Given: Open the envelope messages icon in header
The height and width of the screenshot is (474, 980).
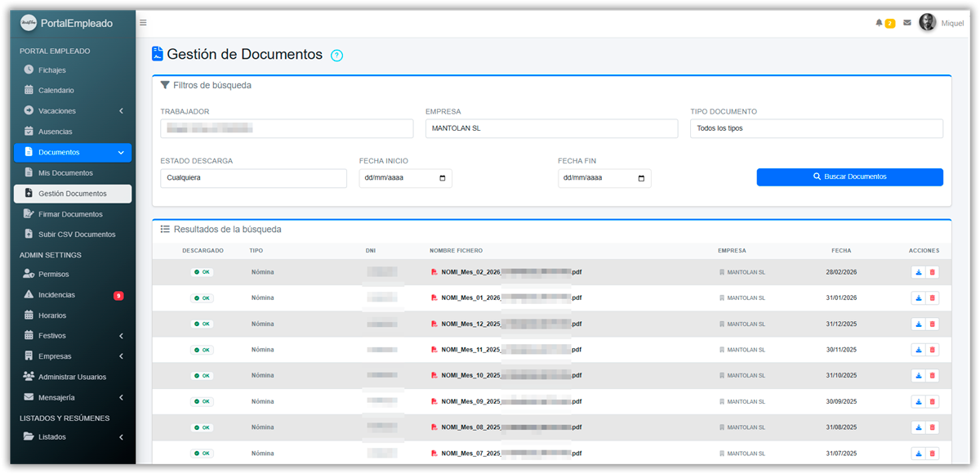Looking at the screenshot, I should [x=907, y=23].
